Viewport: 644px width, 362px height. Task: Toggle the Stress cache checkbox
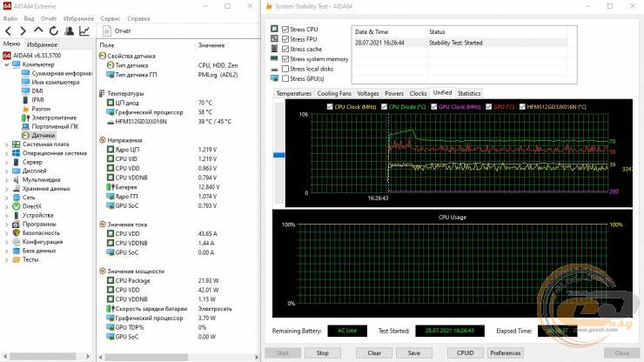click(x=285, y=49)
